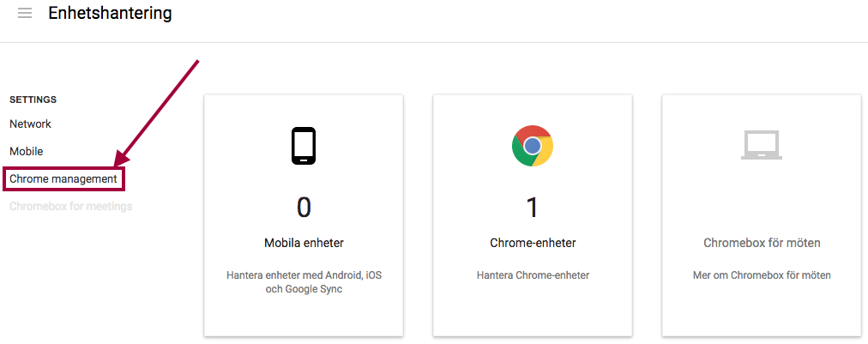Screen dimensions: 868x344
Task: Open Network settings
Action: [30, 124]
